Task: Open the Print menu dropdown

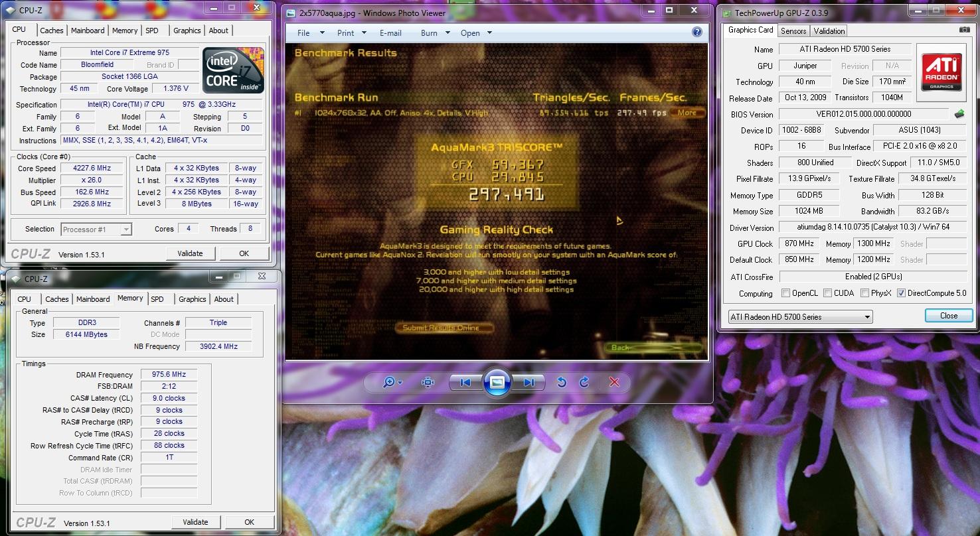Action: click(x=353, y=33)
